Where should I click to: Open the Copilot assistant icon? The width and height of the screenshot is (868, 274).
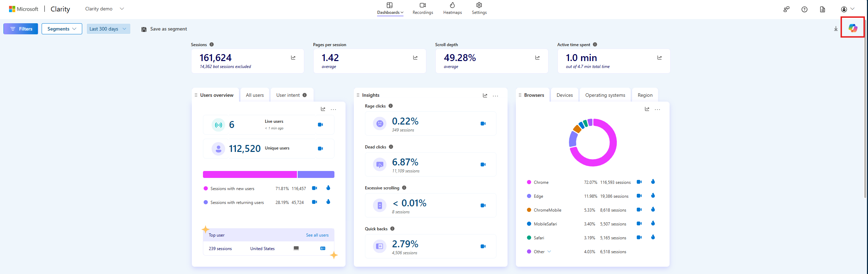[853, 28]
